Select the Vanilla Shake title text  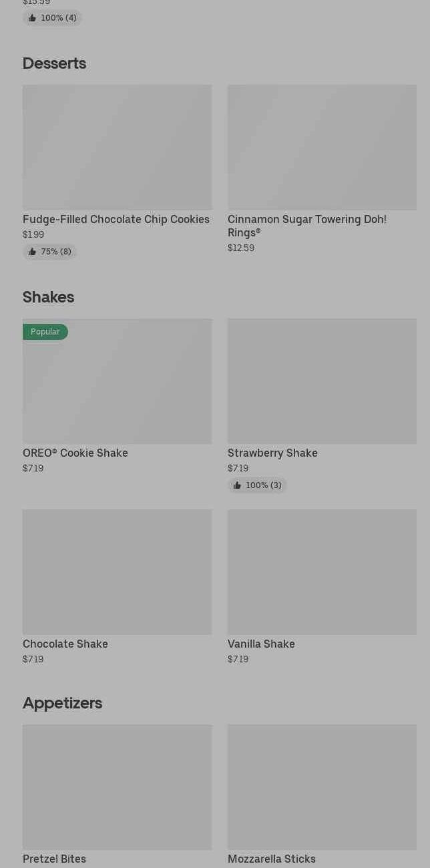(x=261, y=644)
